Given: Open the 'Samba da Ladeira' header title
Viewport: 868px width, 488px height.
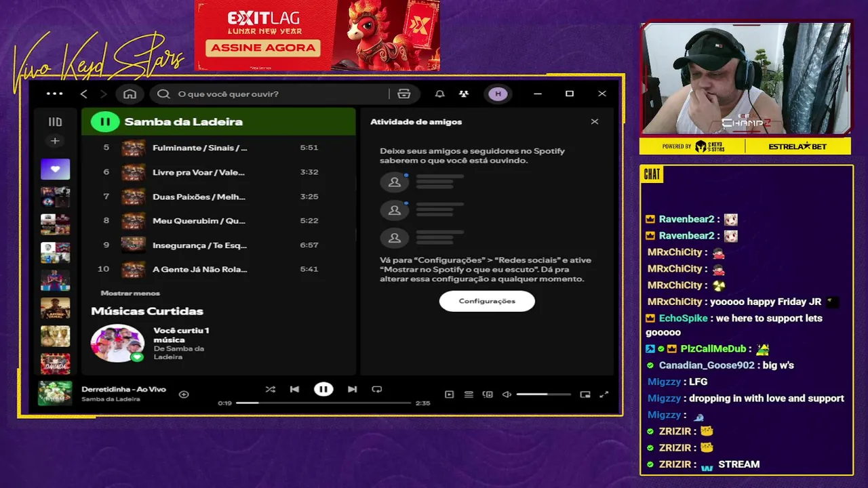Looking at the screenshot, I should coord(183,122).
